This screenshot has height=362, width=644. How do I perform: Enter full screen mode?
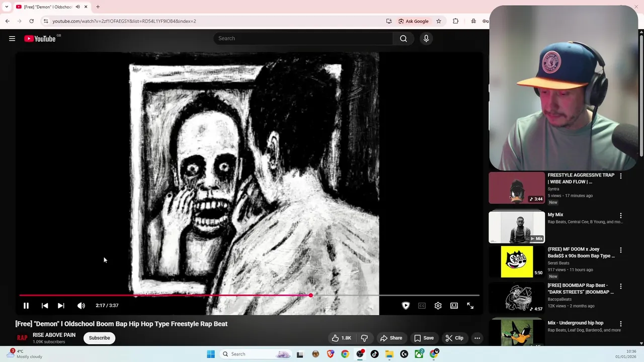[x=470, y=306]
